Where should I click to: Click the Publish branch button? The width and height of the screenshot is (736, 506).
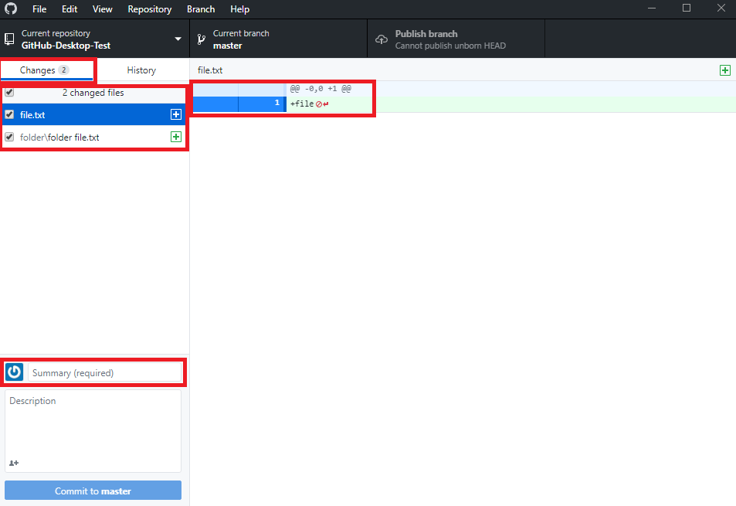[x=456, y=39]
